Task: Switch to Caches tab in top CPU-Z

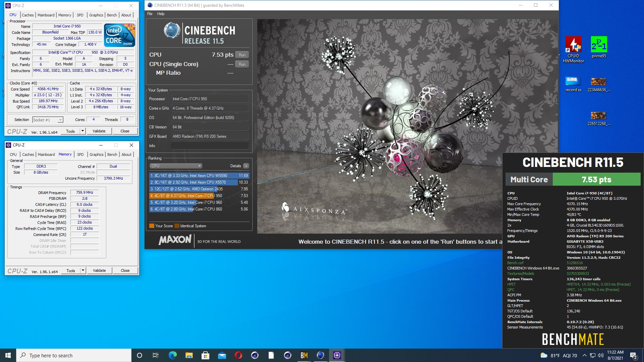Action: (28, 15)
